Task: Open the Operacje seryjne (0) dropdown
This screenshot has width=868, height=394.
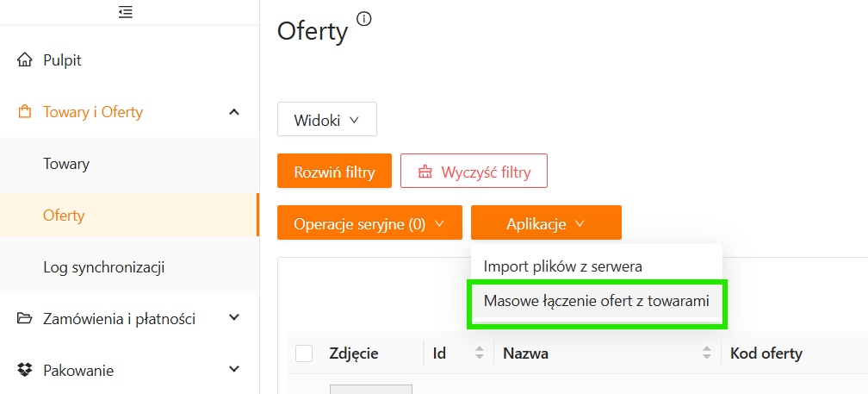Action: click(369, 223)
